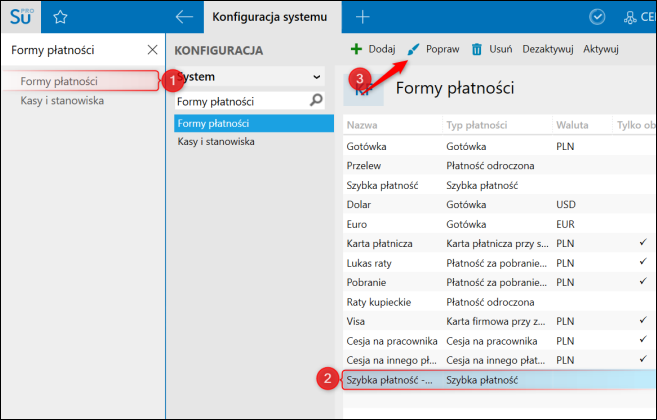
Task: Select Kasy i stanowiska in left sidebar
Action: [x=62, y=100]
